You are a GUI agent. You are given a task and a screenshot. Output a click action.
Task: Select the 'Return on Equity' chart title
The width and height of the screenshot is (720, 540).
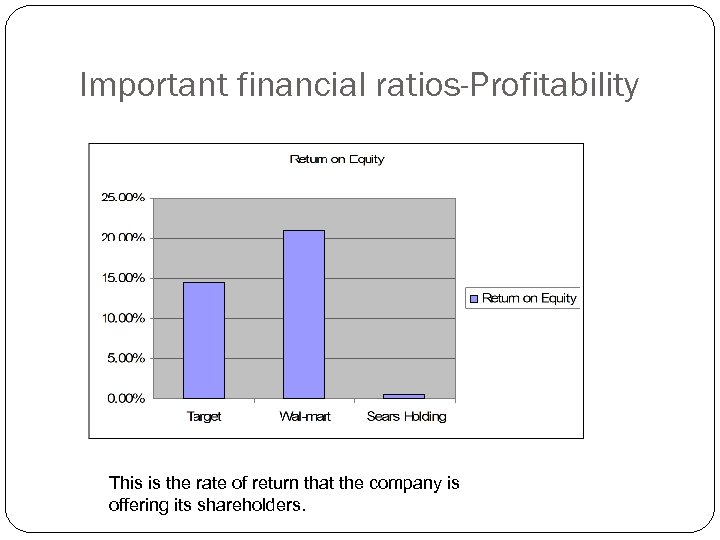336,159
